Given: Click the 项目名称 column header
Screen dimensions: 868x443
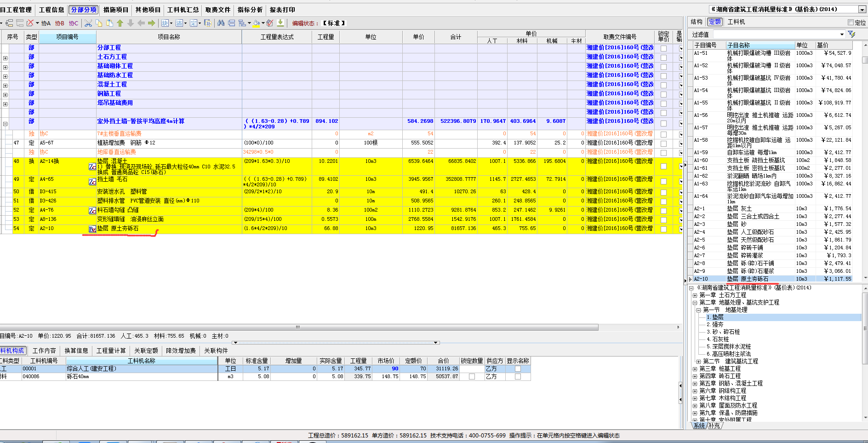Looking at the screenshot, I should (x=169, y=37).
